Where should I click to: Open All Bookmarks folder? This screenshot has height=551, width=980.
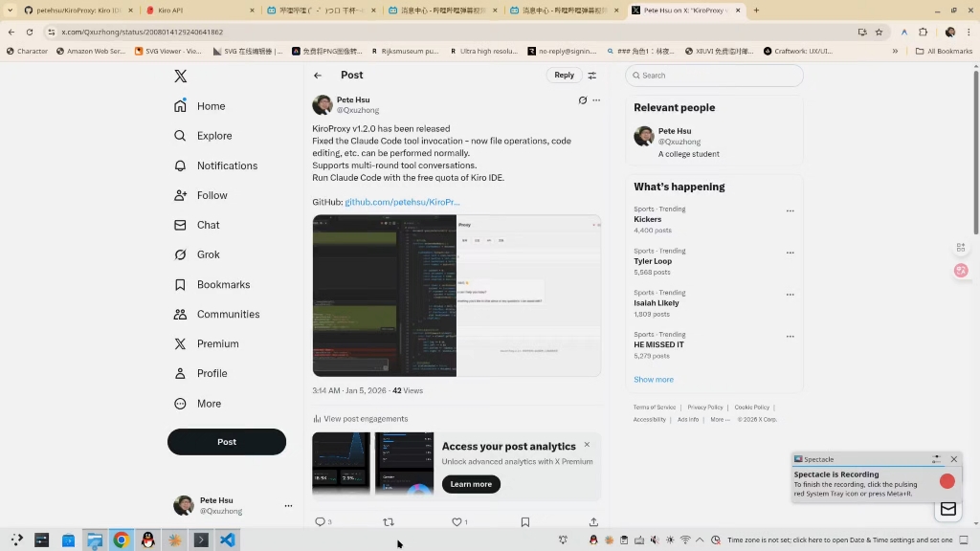[x=944, y=52]
